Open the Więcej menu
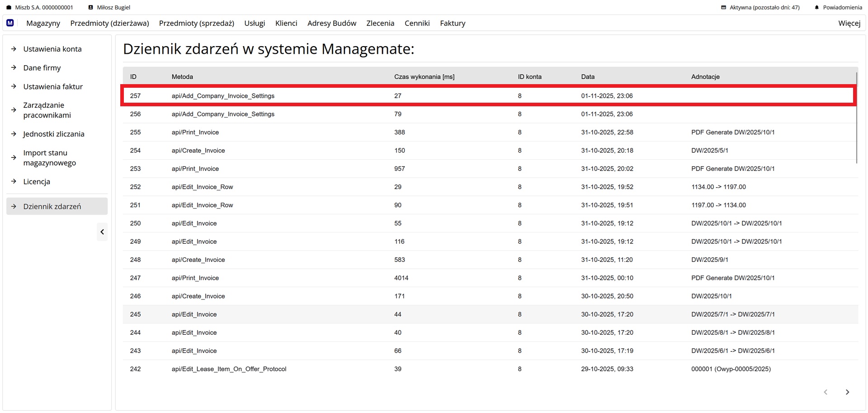The image size is (868, 413). (x=849, y=23)
